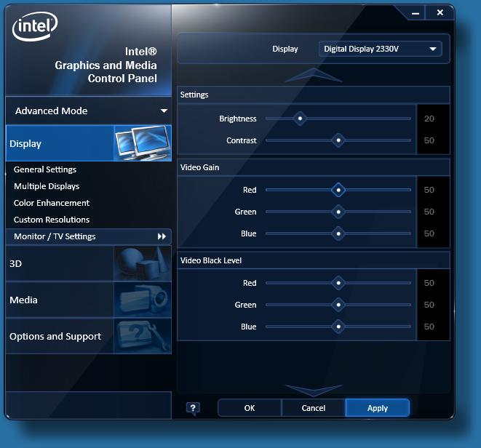Image resolution: width=481 pixels, height=448 pixels.
Task: Click the Brightness value 20
Action: pyautogui.click(x=429, y=119)
